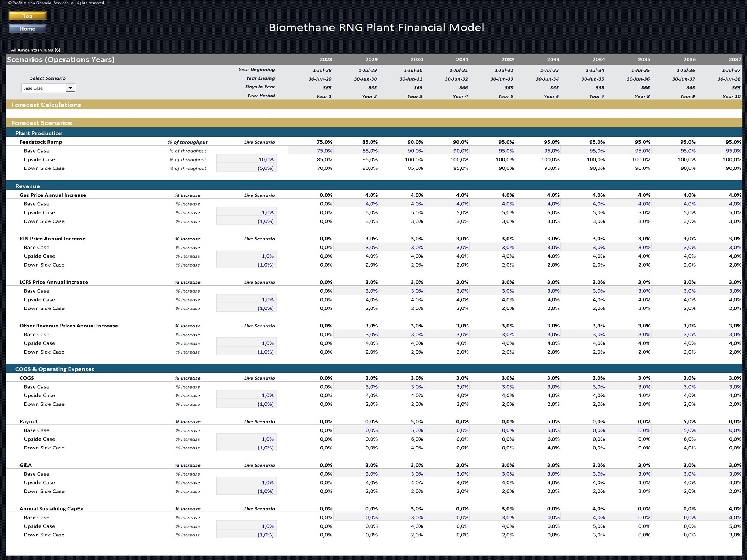This screenshot has width=747, height=560.
Task: Click RIN Price Down Side (1,0%) input cell
Action: [247, 265]
